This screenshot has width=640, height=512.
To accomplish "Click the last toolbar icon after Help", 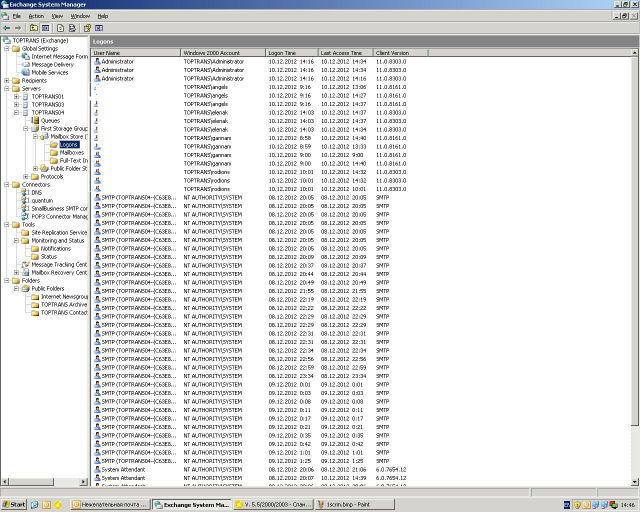I will click(99, 28).
